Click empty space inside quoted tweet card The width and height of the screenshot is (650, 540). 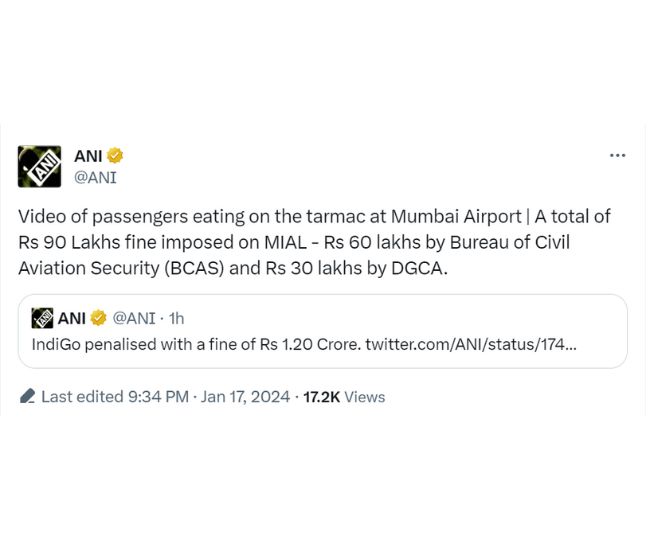point(450,318)
